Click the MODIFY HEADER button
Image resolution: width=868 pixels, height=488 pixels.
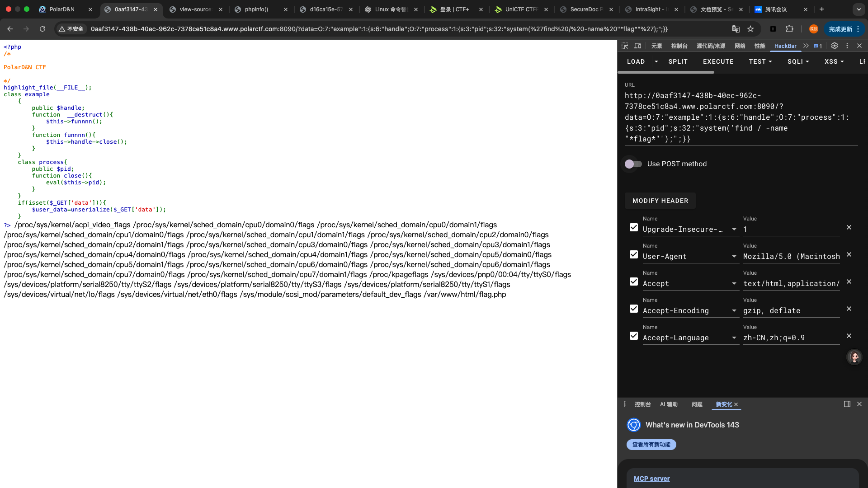660,201
